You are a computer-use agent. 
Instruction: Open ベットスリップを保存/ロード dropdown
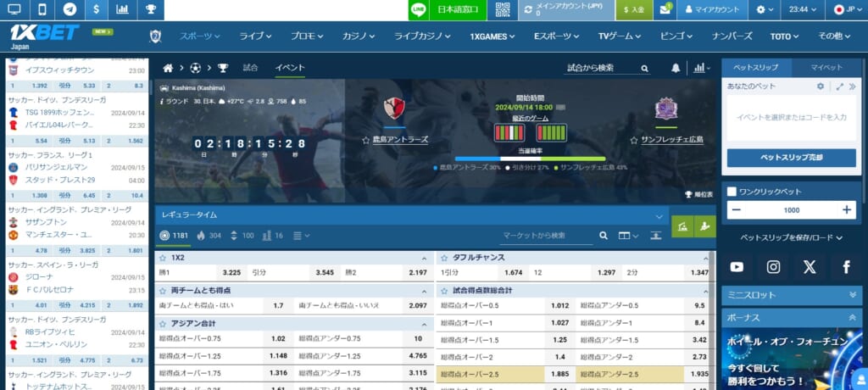791,237
